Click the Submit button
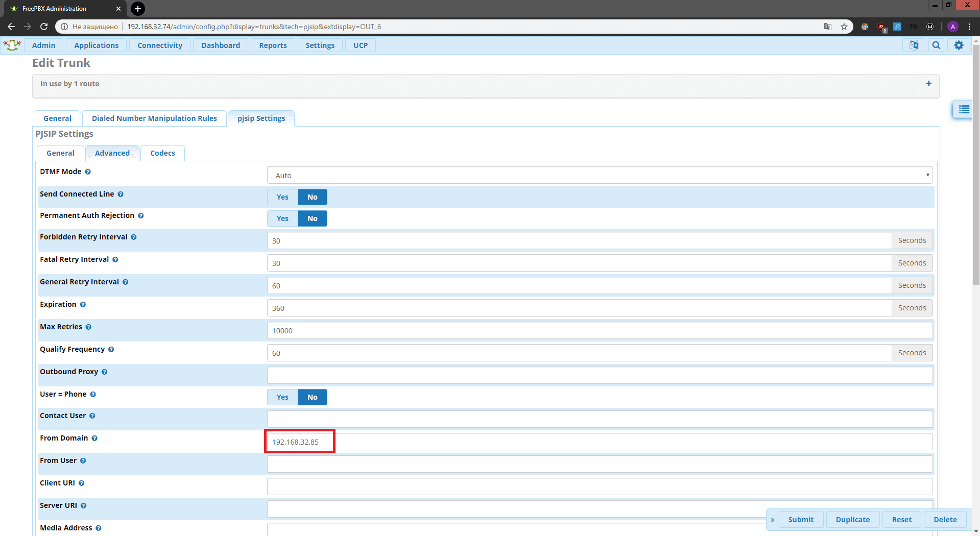The image size is (980, 536). click(x=800, y=520)
